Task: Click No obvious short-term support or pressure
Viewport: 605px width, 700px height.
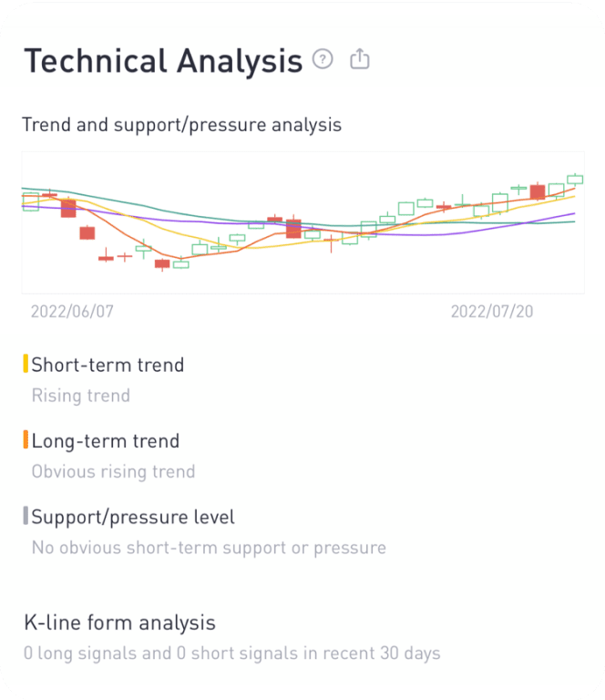Action: (x=209, y=548)
